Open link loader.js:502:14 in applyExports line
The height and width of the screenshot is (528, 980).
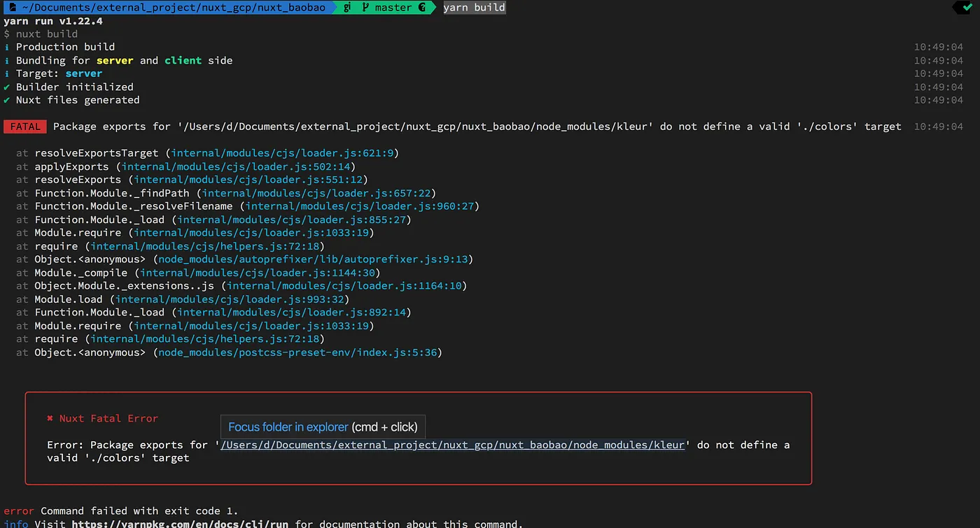pyautogui.click(x=235, y=166)
